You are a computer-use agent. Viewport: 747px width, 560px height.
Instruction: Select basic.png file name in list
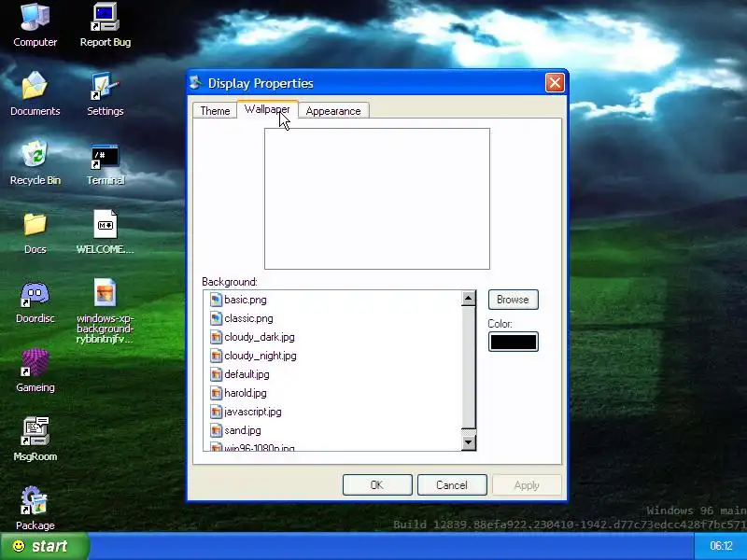click(246, 300)
